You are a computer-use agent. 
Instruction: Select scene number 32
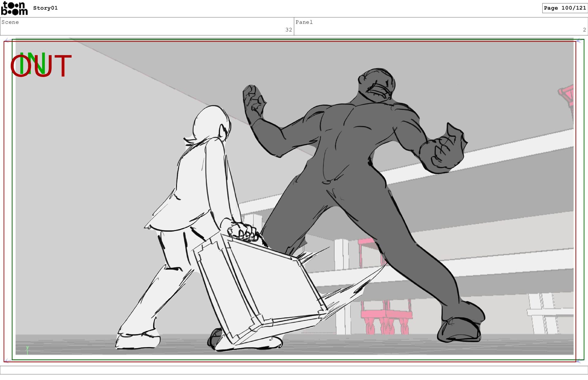[288, 30]
